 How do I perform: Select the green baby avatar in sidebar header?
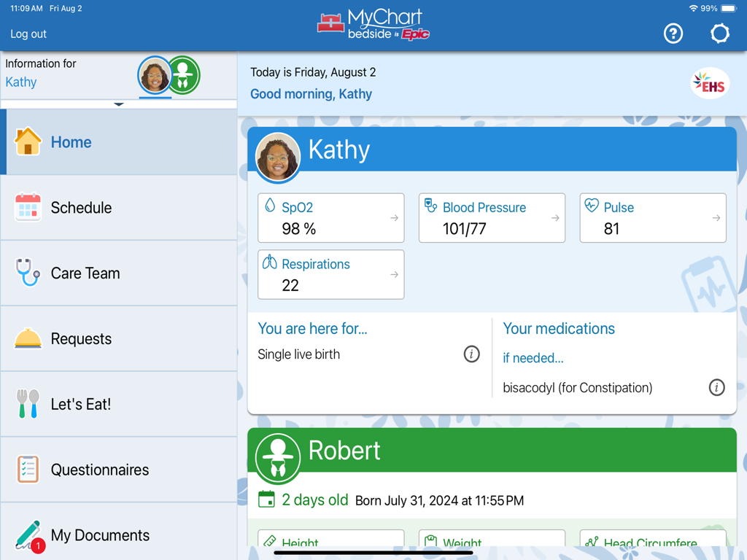click(x=183, y=75)
